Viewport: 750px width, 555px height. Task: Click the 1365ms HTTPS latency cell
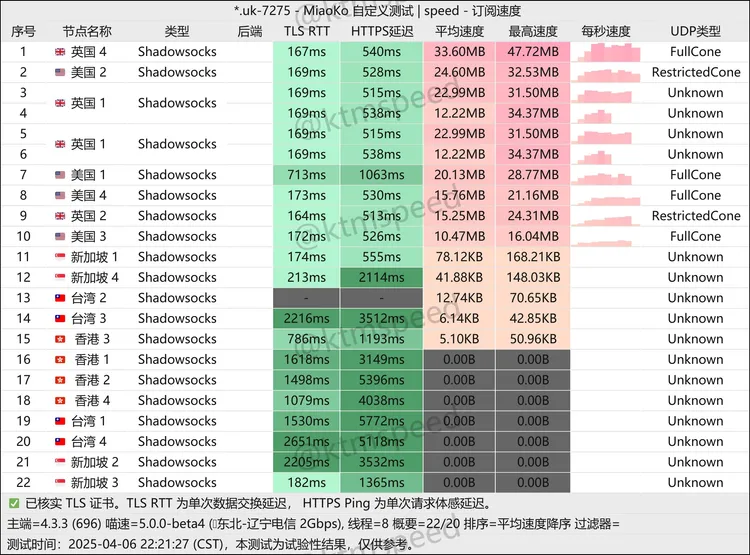pyautogui.click(x=382, y=482)
